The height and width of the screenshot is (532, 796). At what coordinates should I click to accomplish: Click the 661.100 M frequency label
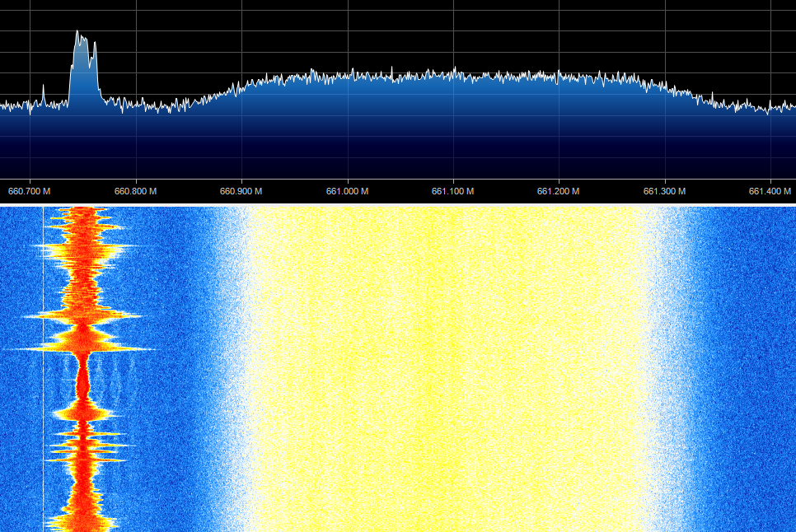pos(453,191)
